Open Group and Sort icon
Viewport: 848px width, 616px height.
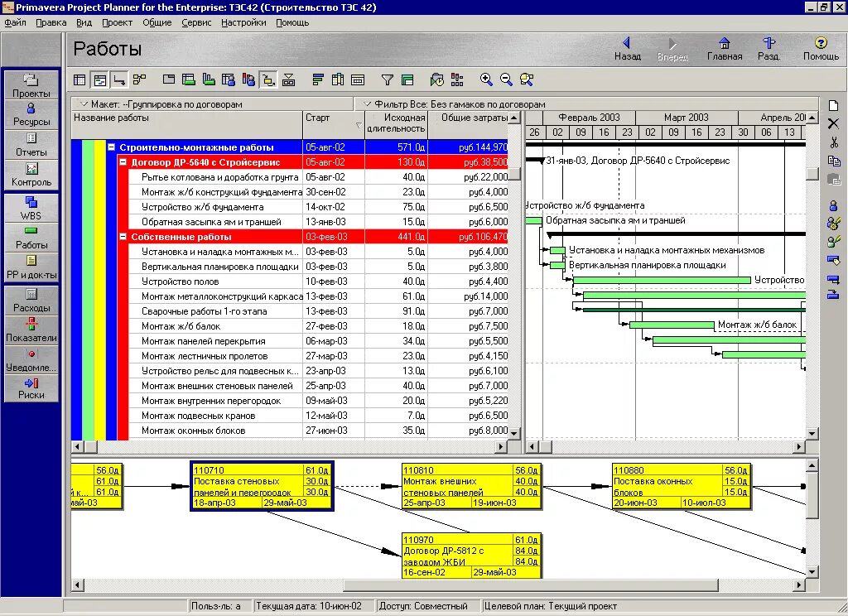407,80
